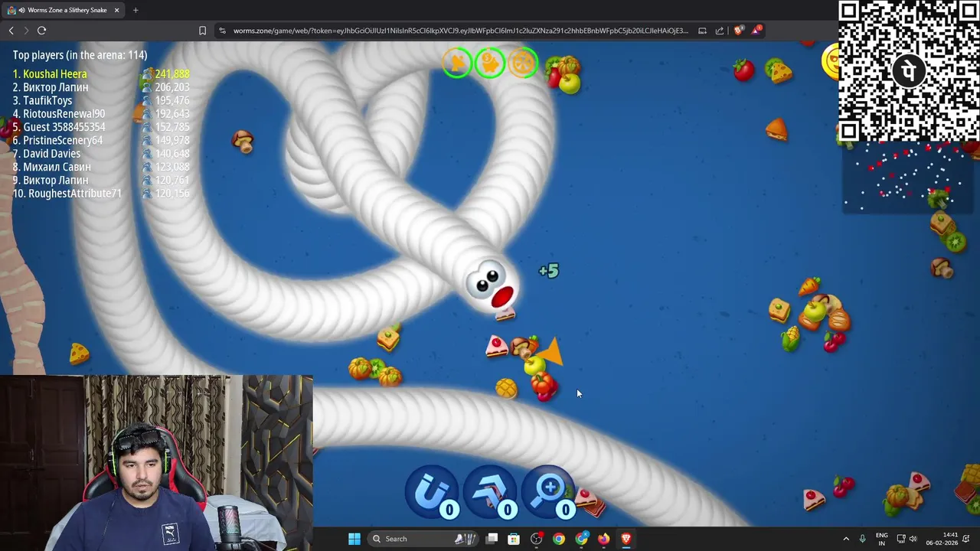Open a new browser tab
This screenshot has height=551, width=980.
(x=136, y=10)
